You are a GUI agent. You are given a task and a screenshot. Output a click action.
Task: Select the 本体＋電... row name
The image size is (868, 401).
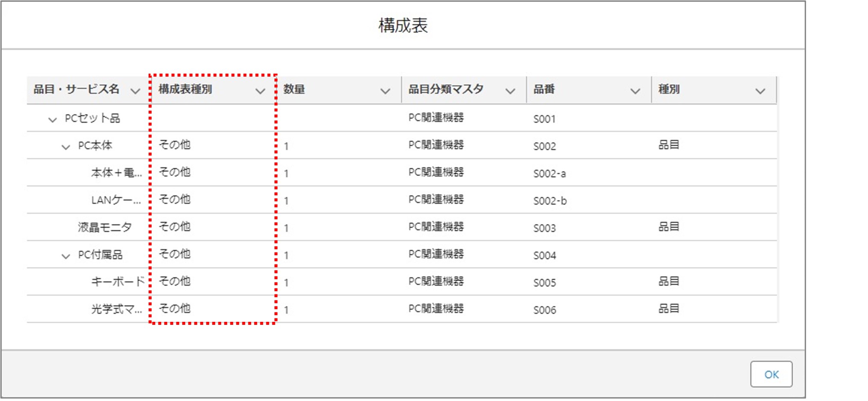116,172
